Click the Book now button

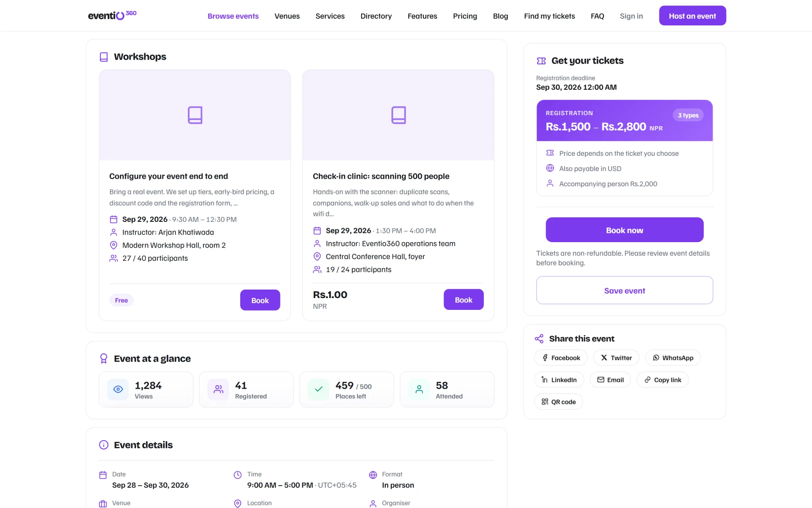pyautogui.click(x=625, y=230)
